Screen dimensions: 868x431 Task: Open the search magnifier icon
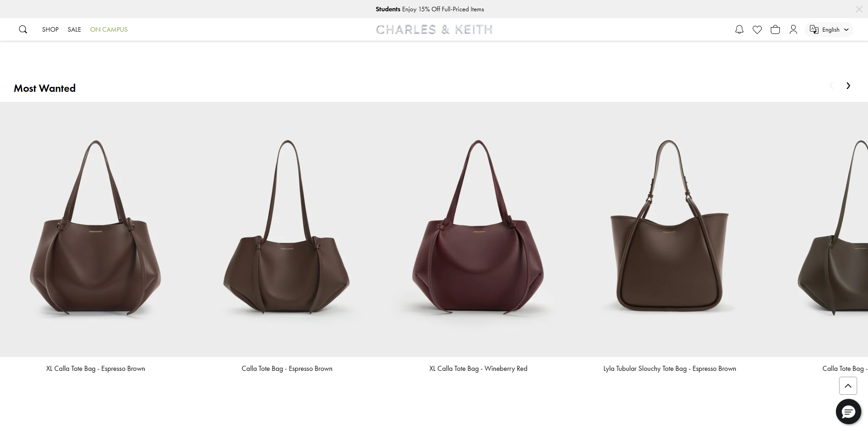click(x=23, y=29)
